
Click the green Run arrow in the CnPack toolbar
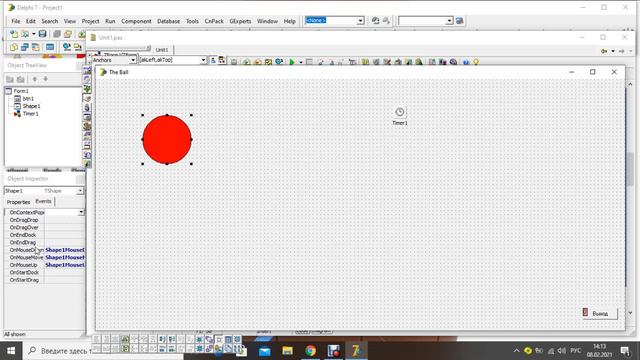coord(292,62)
